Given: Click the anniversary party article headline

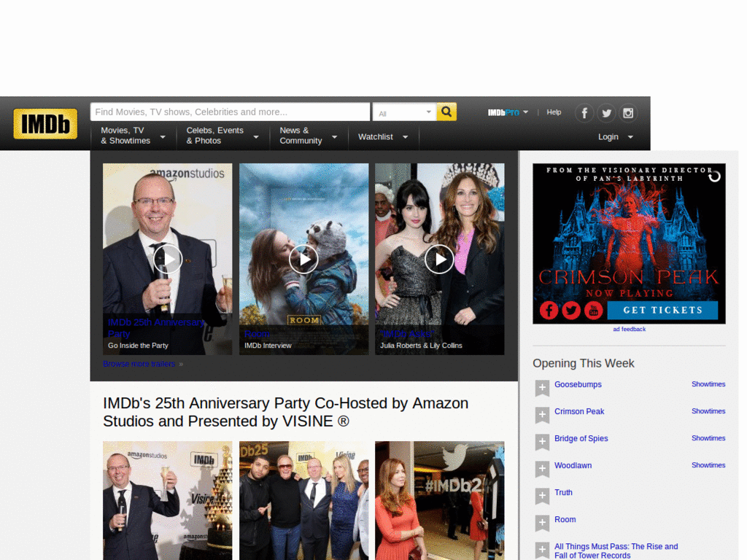Looking at the screenshot, I should 286,413.
